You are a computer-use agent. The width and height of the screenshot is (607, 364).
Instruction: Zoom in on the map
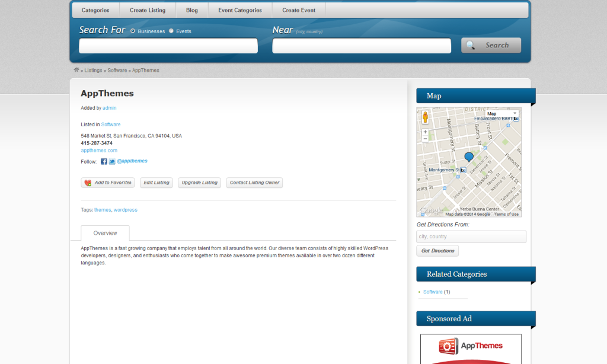(x=425, y=132)
